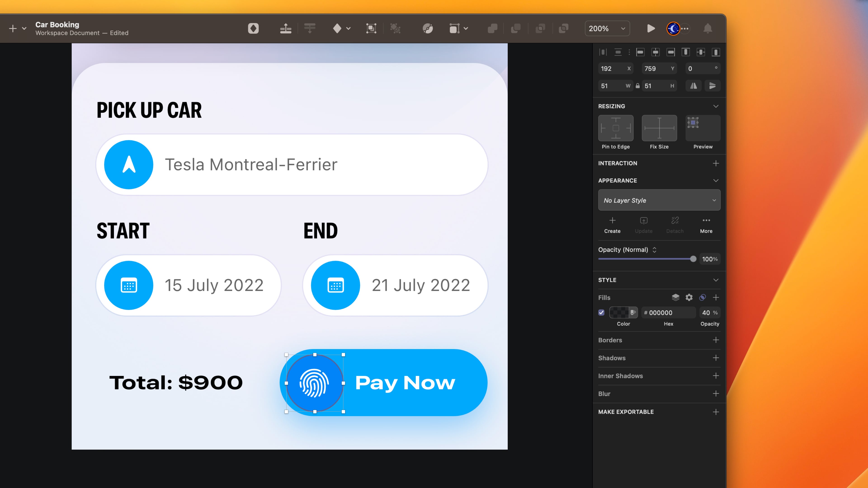Image resolution: width=868 pixels, height=488 pixels.
Task: Open the No Layer Style dropdown
Action: pos(659,200)
